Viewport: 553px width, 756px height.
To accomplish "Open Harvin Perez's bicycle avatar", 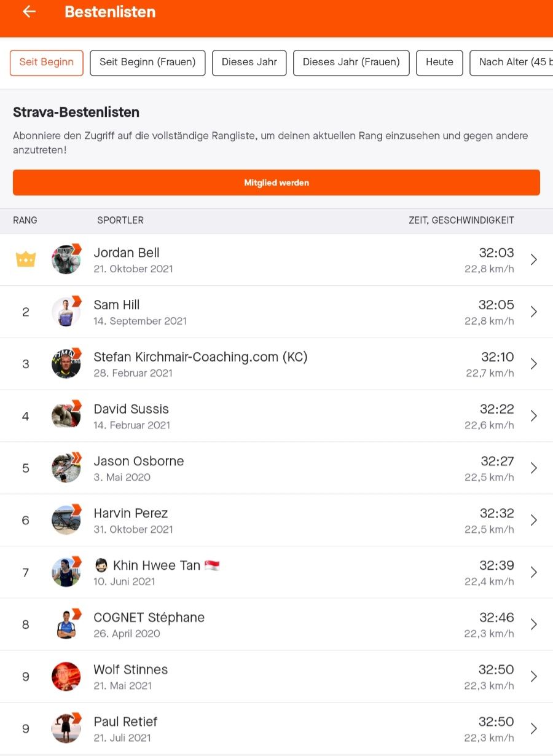I will click(66, 520).
